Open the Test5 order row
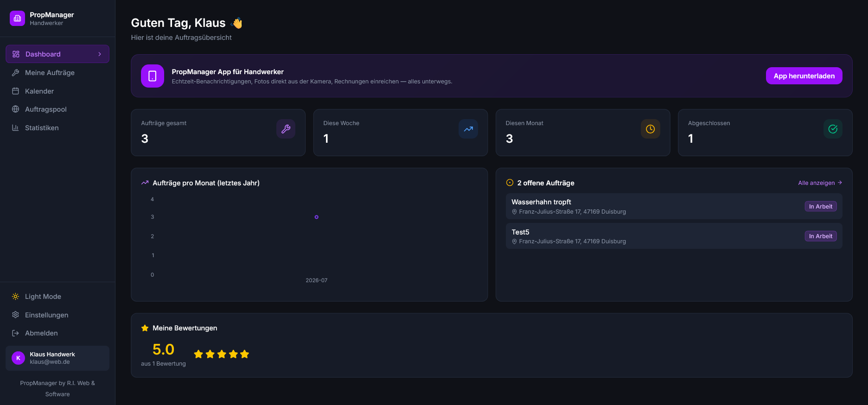 pos(674,236)
